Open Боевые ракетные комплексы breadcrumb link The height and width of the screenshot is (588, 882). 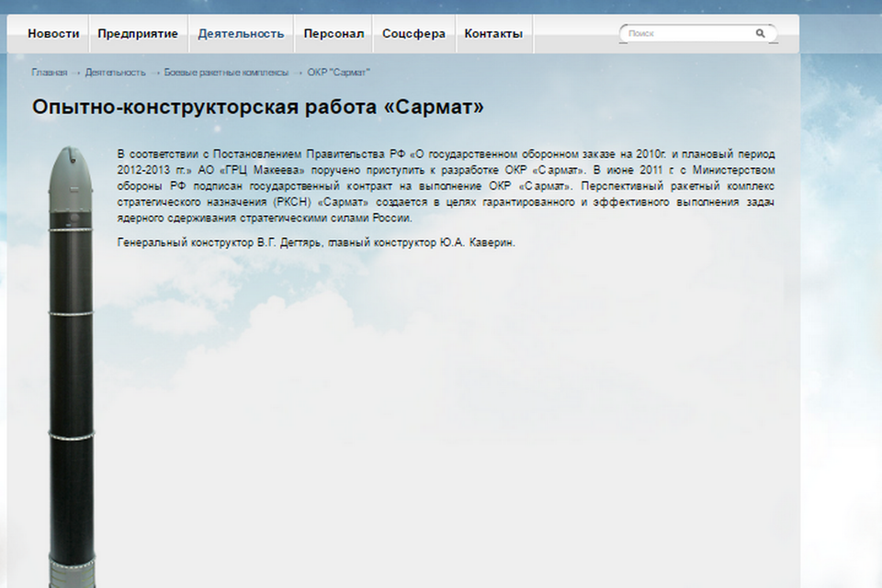point(226,73)
